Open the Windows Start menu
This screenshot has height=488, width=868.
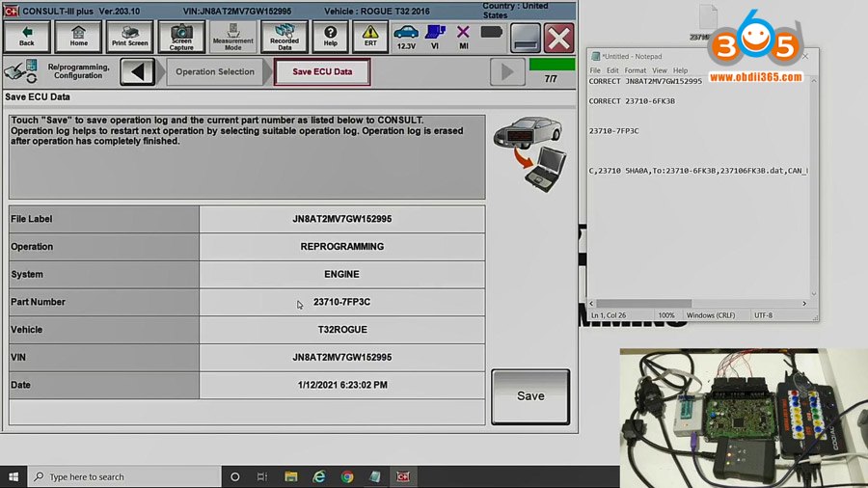(14, 476)
